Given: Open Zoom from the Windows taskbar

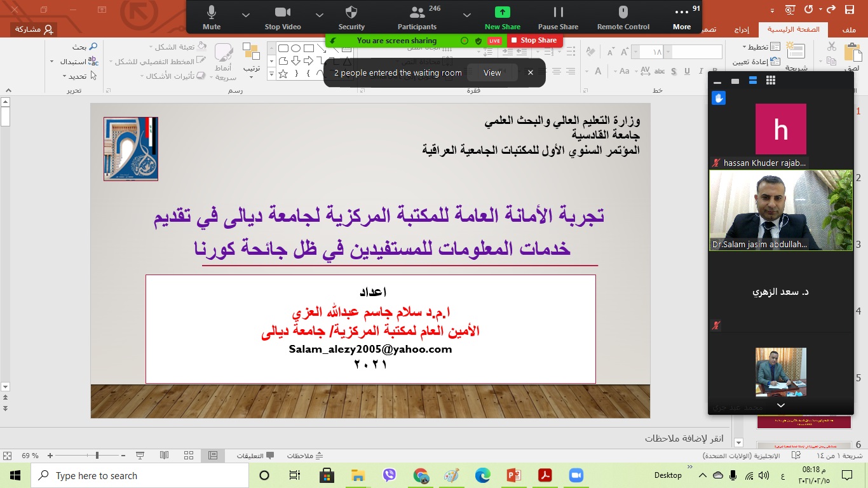Looking at the screenshot, I should click(576, 475).
